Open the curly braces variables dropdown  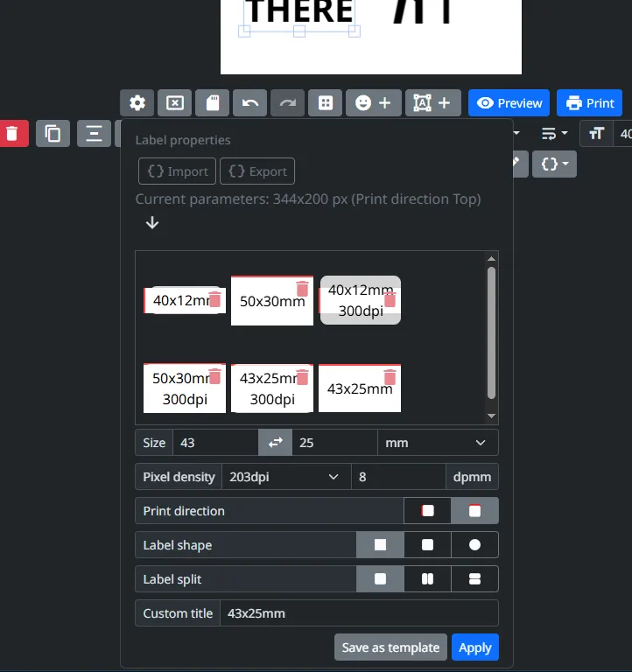[x=554, y=164]
